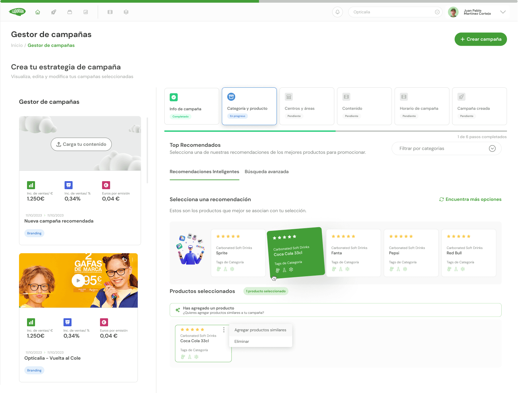The image size is (532, 393).
Task: Select the Centros y áreas step
Action: point(307,106)
